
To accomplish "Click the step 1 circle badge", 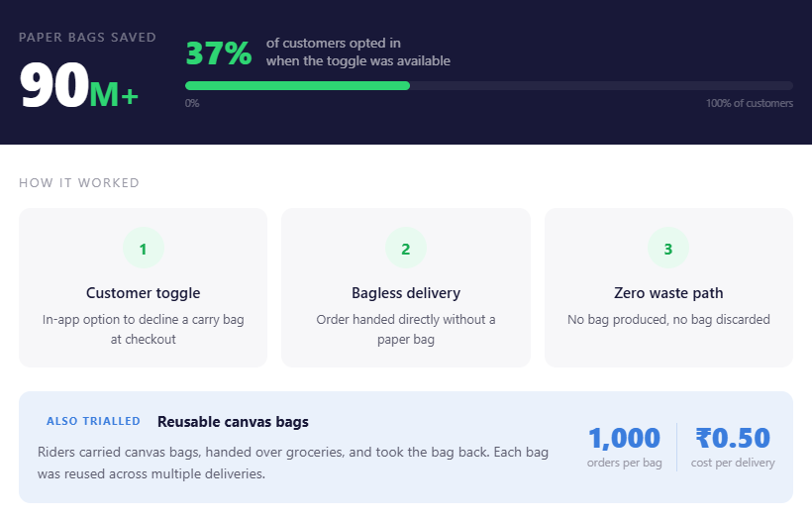I will [x=143, y=249].
